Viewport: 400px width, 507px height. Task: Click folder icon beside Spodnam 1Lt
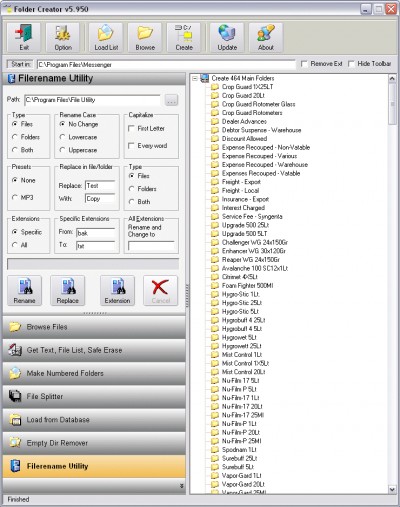tap(215, 450)
